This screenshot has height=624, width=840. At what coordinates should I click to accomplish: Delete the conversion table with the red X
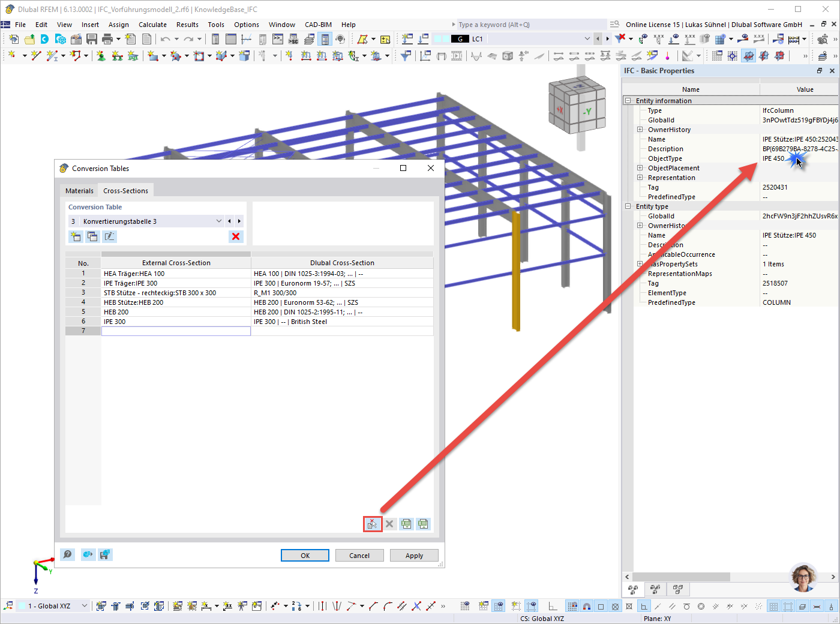point(236,236)
